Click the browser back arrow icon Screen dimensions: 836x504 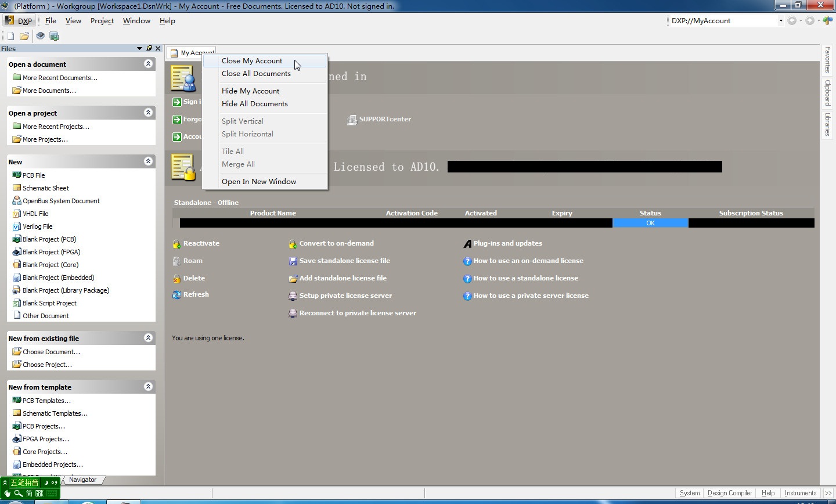point(792,20)
